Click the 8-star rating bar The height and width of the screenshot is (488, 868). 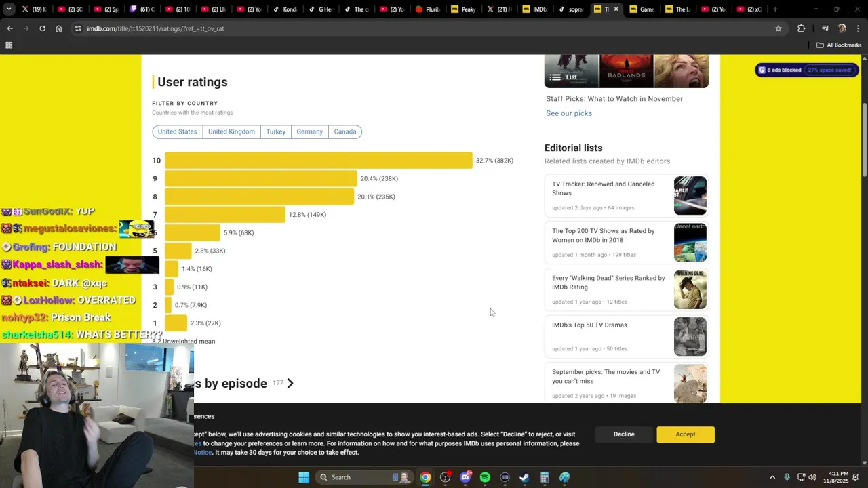coord(259,197)
